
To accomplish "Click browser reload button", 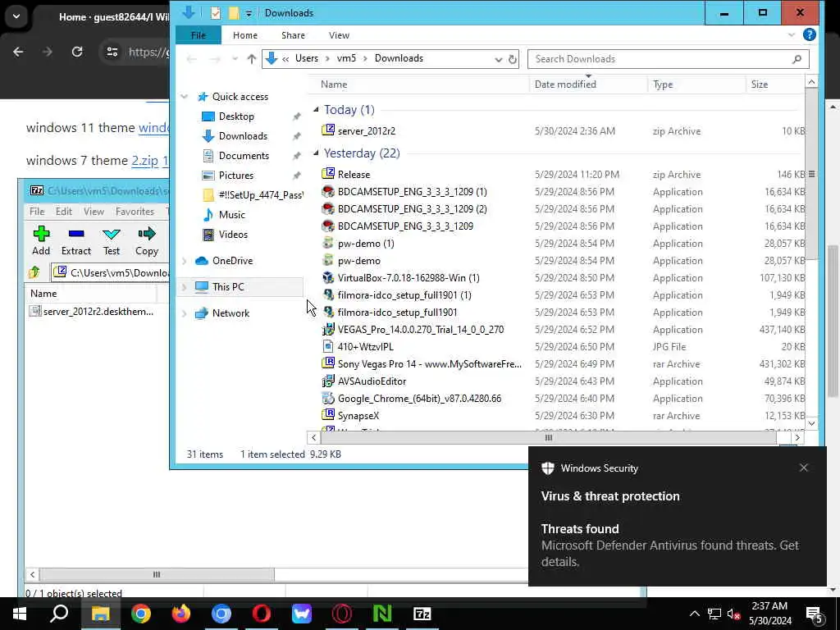I will [x=77, y=52].
